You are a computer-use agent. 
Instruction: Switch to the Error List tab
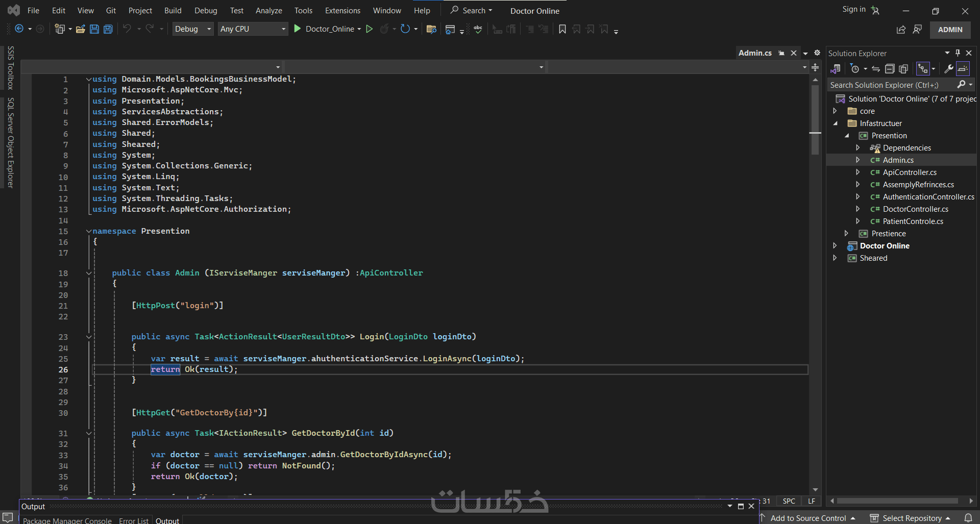[x=133, y=520]
